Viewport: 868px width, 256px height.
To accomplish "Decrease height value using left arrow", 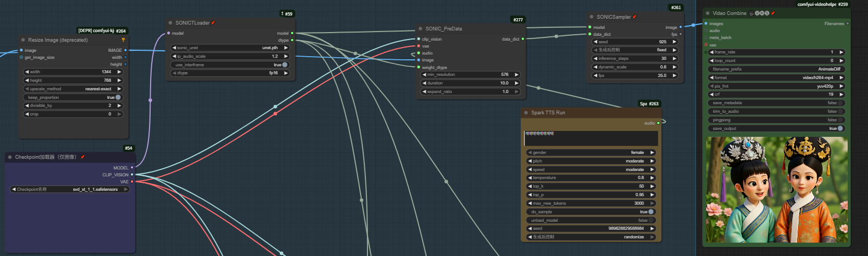I will [27, 80].
